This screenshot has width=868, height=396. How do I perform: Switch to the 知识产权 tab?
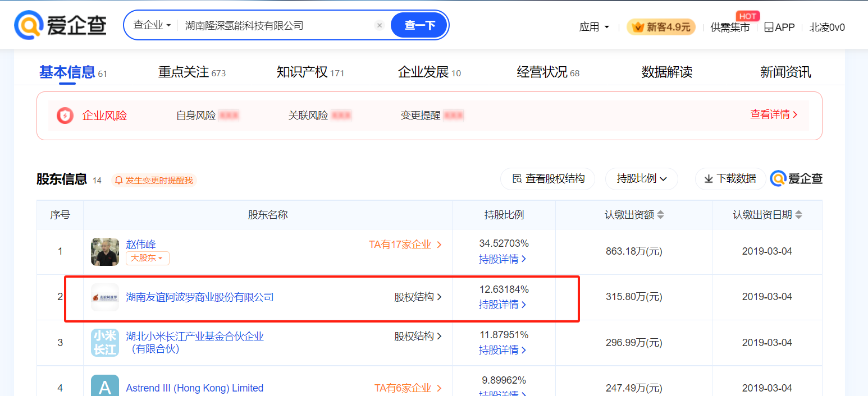(x=310, y=72)
